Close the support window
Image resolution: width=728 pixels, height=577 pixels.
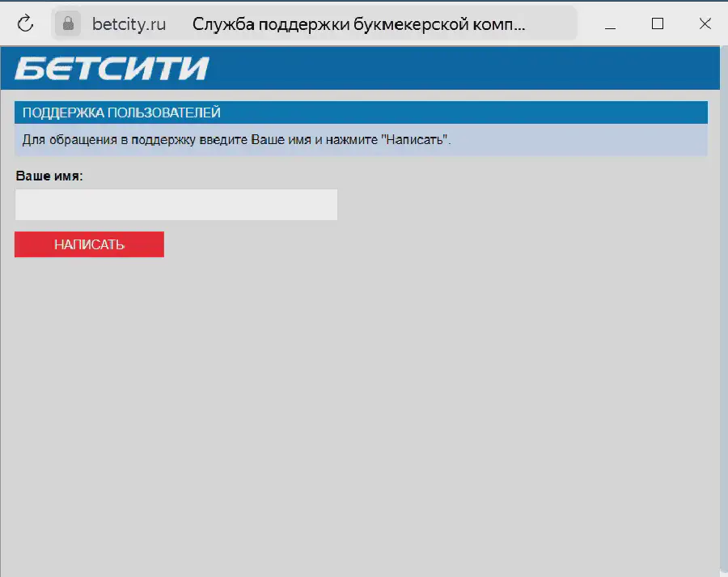(705, 23)
